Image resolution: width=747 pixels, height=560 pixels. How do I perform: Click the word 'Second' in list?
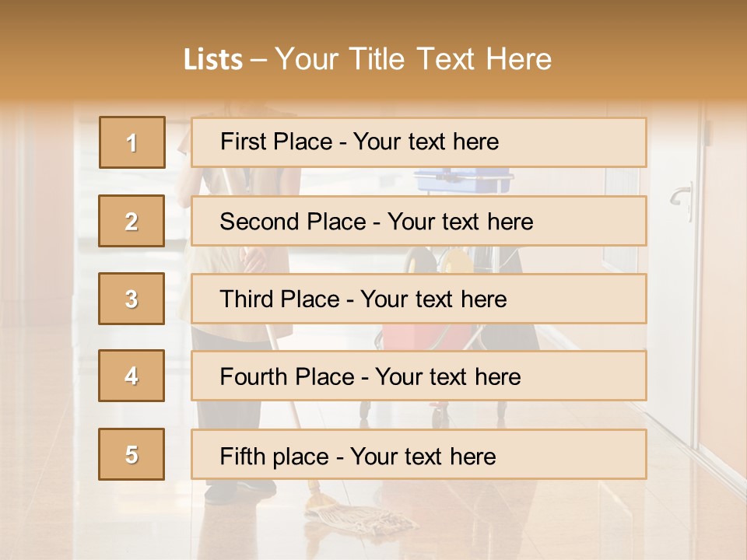[x=259, y=222]
